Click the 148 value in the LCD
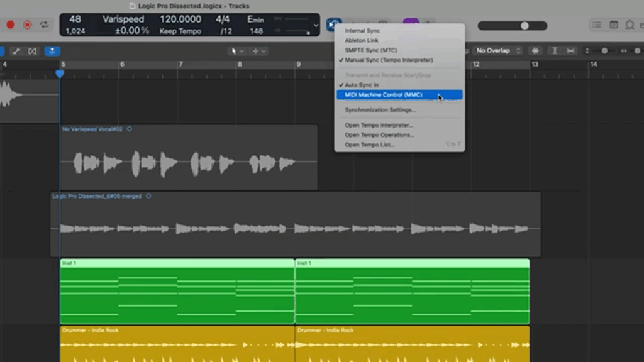 pos(256,31)
